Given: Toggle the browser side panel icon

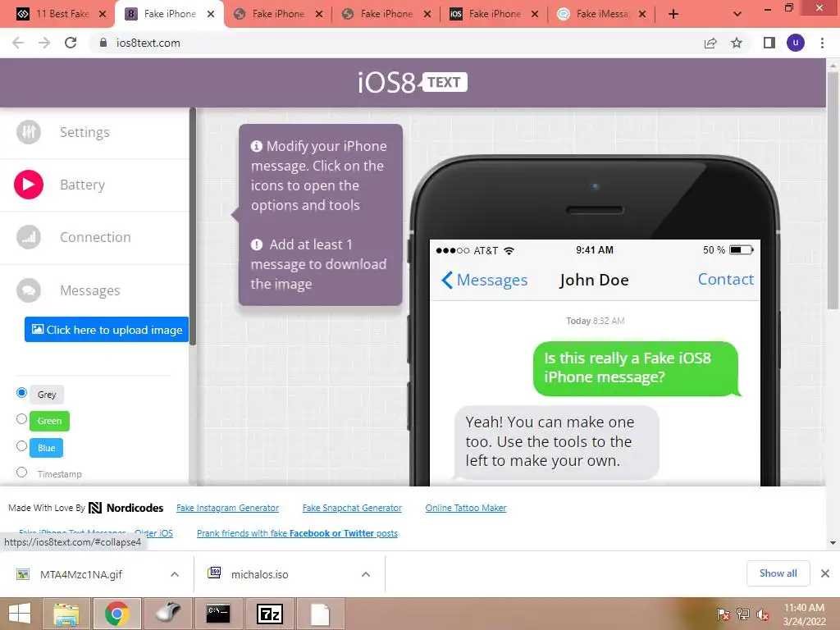Looking at the screenshot, I should pos(769,43).
